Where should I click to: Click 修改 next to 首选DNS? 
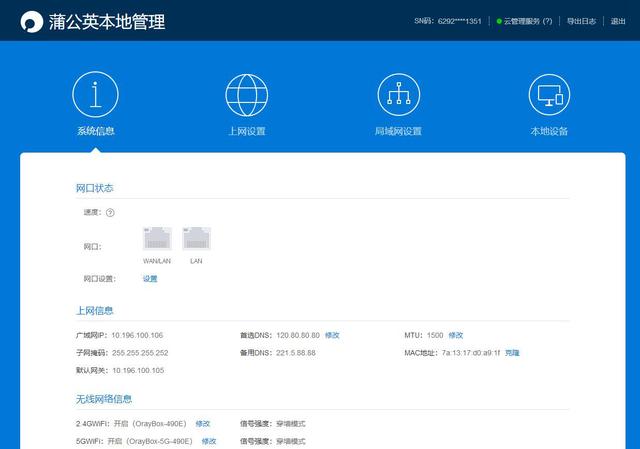[x=332, y=335]
